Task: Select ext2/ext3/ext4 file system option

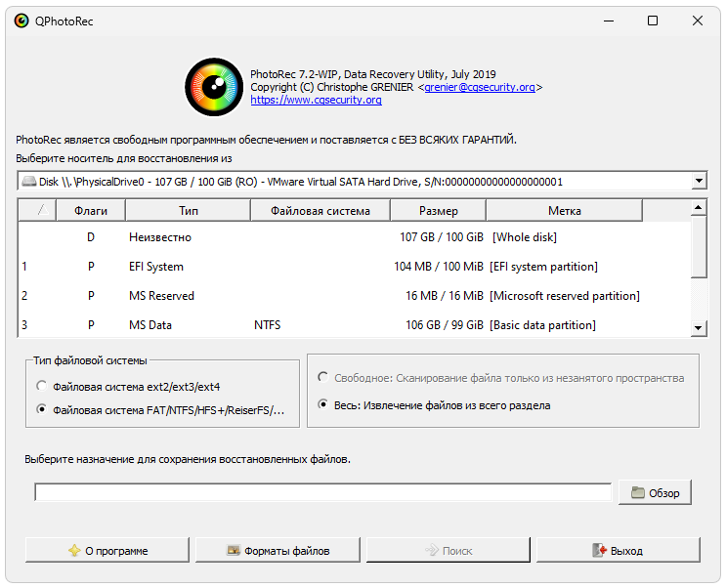Action: 41,386
